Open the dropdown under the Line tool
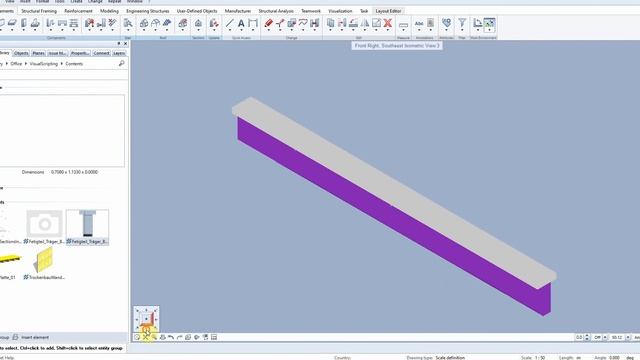The image size is (640, 360). click(230, 31)
